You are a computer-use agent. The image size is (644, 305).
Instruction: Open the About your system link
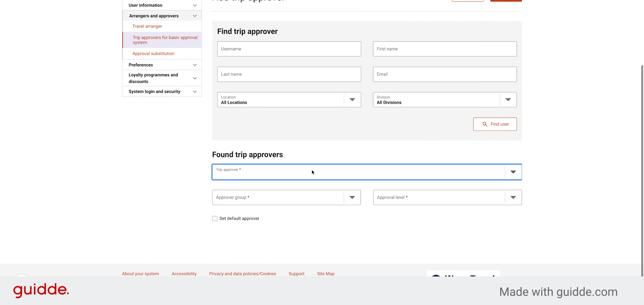pyautogui.click(x=141, y=274)
